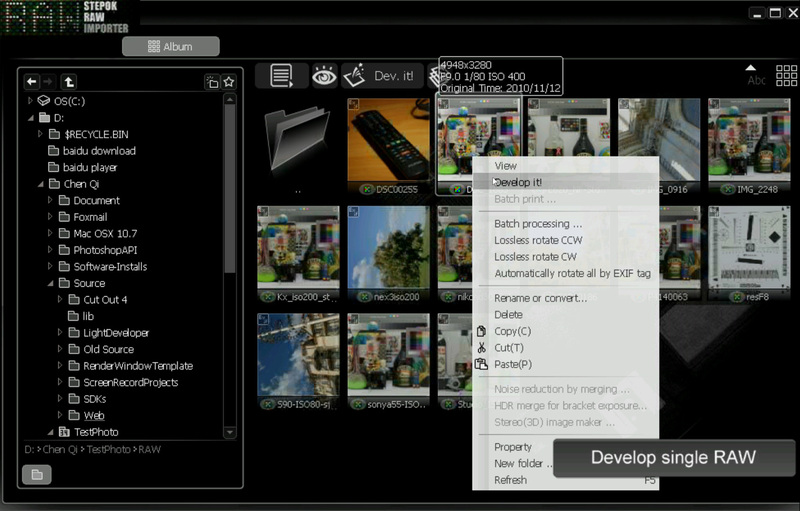The image size is (800, 511).
Task: Toggle the corner mark on resF8 thumbnail
Action: [x=714, y=212]
